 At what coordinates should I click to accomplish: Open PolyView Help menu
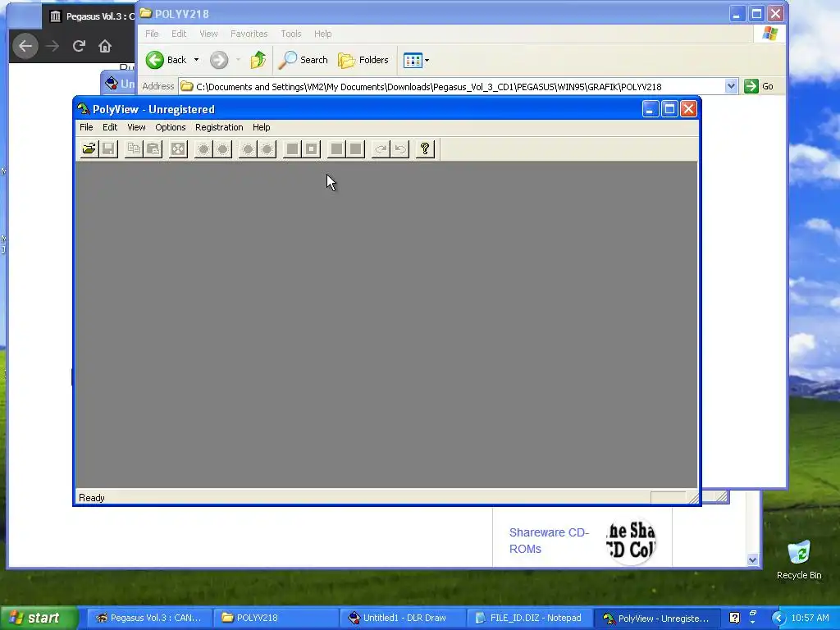[x=262, y=127]
